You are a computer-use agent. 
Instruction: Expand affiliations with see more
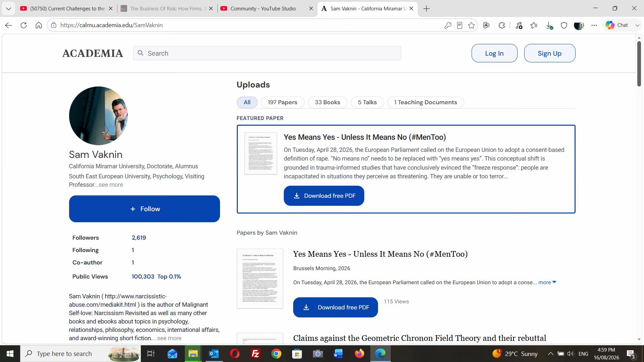point(111,185)
